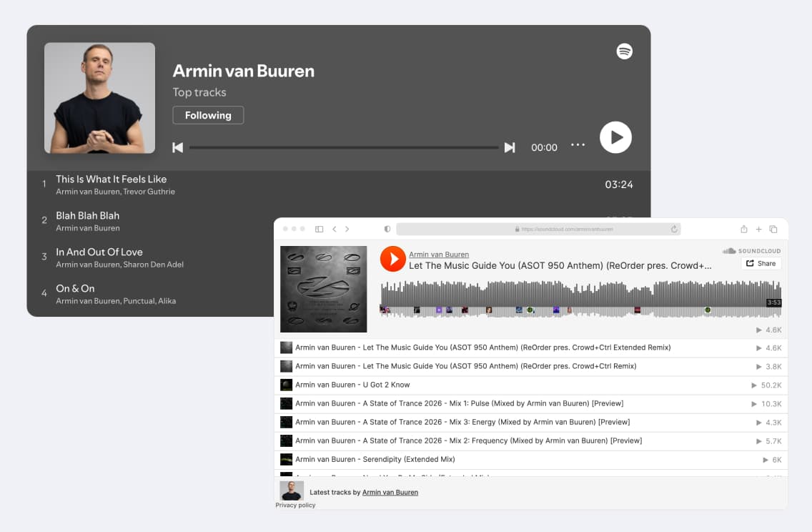Click the small artist avatar in SoundCloud footer

tap(292, 491)
